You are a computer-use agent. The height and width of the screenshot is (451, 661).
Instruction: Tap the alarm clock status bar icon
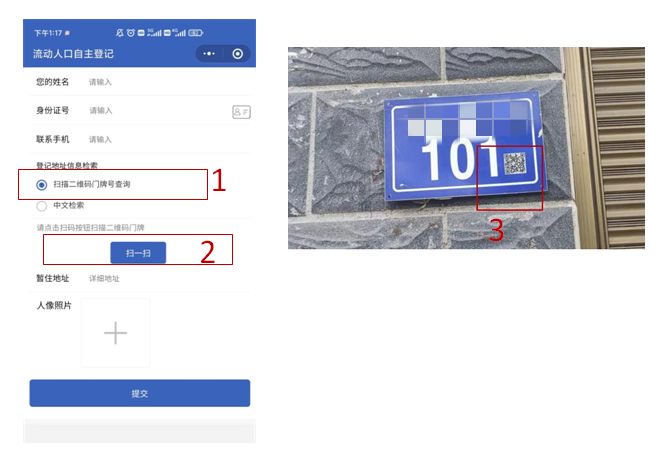tap(131, 33)
